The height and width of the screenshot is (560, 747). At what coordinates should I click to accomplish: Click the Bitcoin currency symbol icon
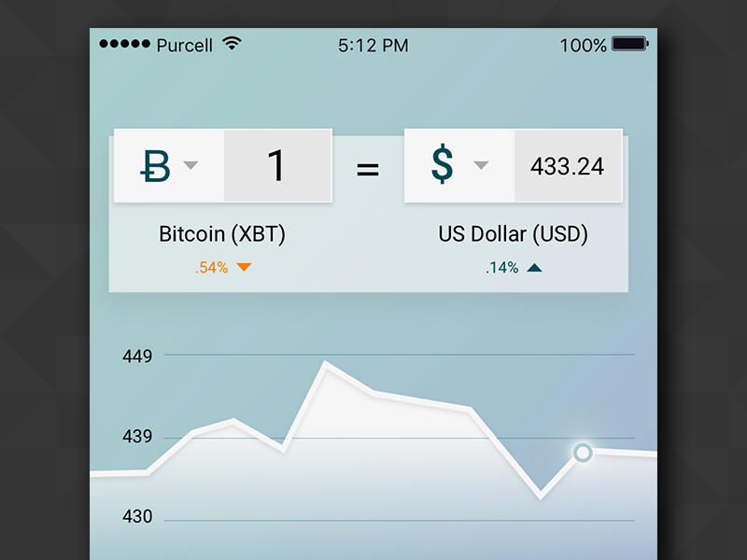coord(156,166)
